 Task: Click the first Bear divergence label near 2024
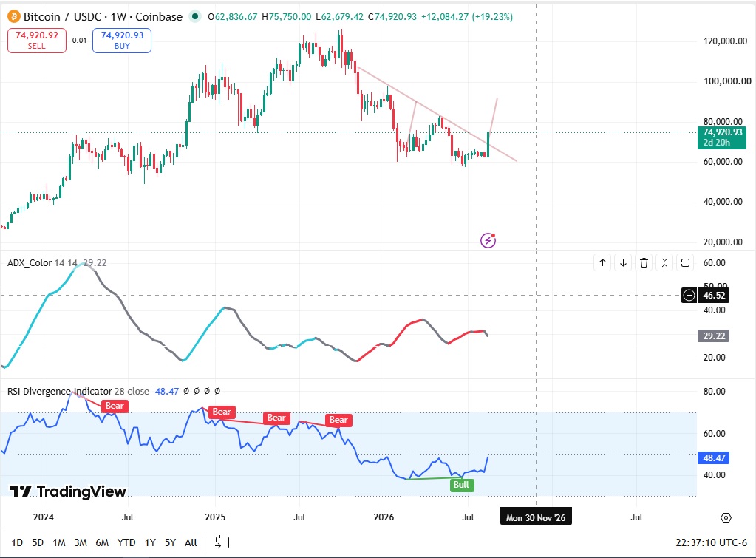coord(115,406)
